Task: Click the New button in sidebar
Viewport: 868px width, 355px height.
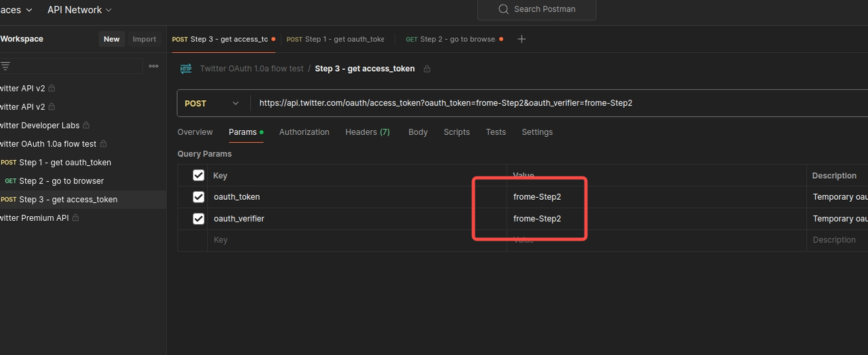Action: click(x=111, y=39)
